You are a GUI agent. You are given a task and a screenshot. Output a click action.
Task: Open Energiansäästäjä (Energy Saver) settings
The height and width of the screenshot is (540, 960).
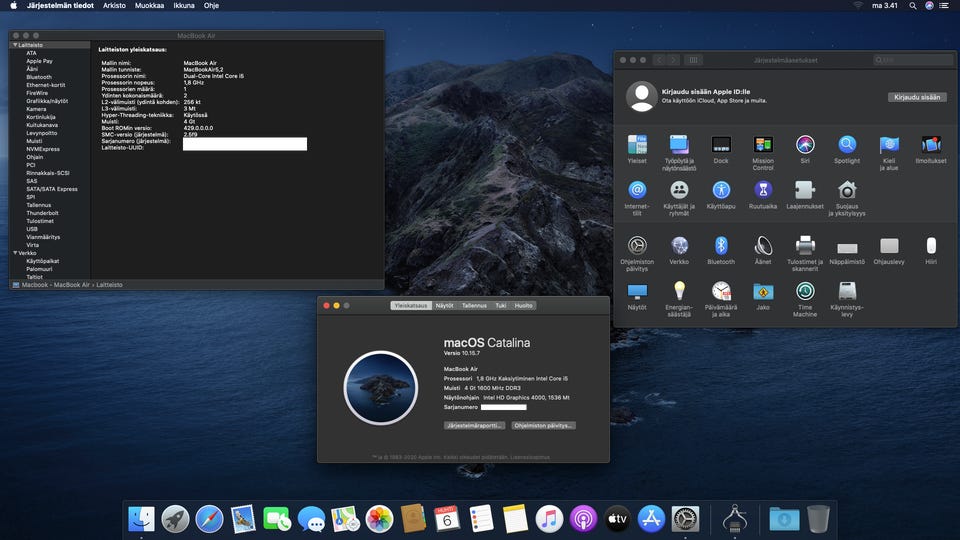[679, 292]
